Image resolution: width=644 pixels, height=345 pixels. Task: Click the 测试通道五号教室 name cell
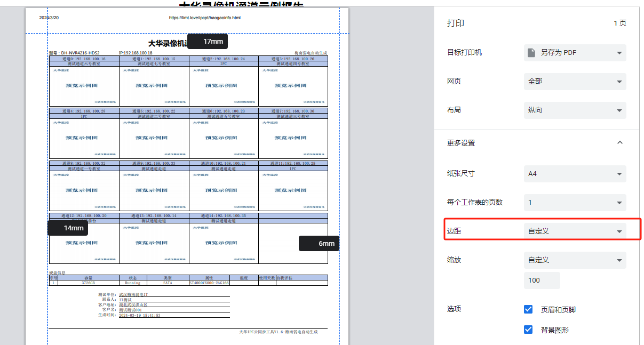point(224,116)
